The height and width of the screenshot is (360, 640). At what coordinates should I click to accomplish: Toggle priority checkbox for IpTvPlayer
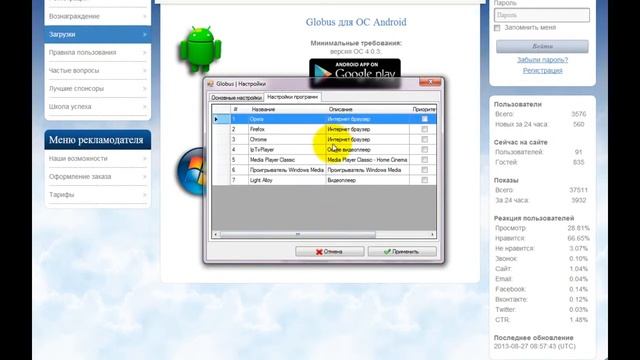click(424, 150)
